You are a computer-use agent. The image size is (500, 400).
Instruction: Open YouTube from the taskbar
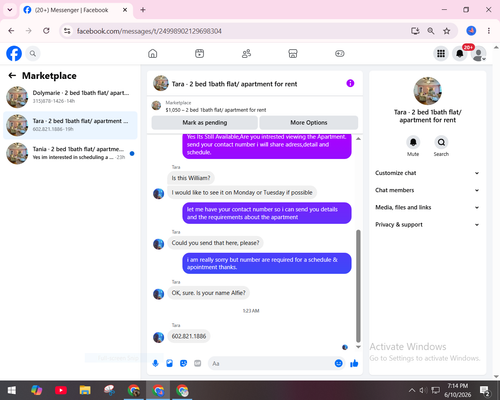(61, 390)
